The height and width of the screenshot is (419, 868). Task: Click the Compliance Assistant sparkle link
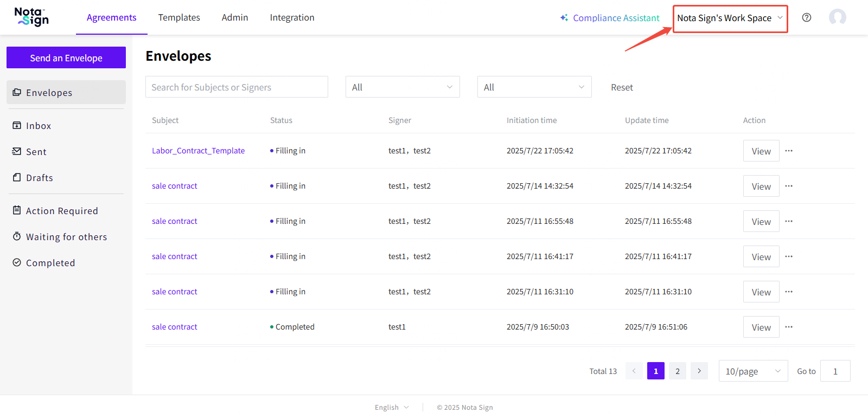click(610, 18)
